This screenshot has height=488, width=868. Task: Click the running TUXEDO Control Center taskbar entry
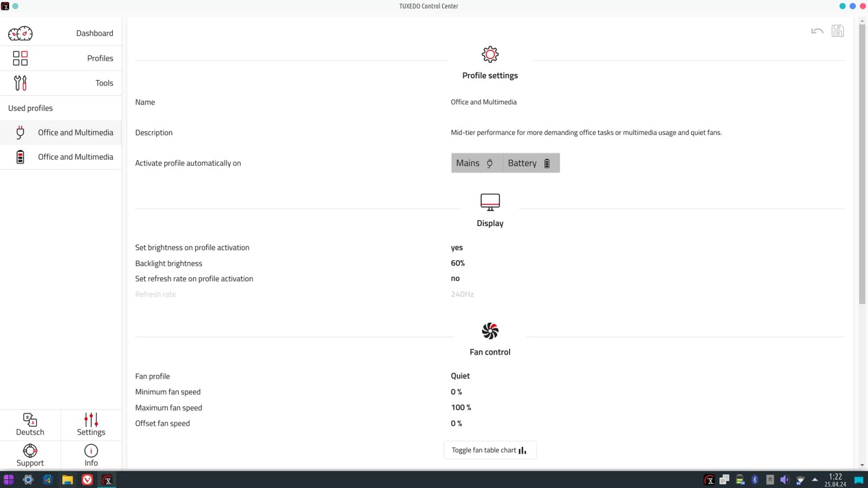tap(107, 480)
